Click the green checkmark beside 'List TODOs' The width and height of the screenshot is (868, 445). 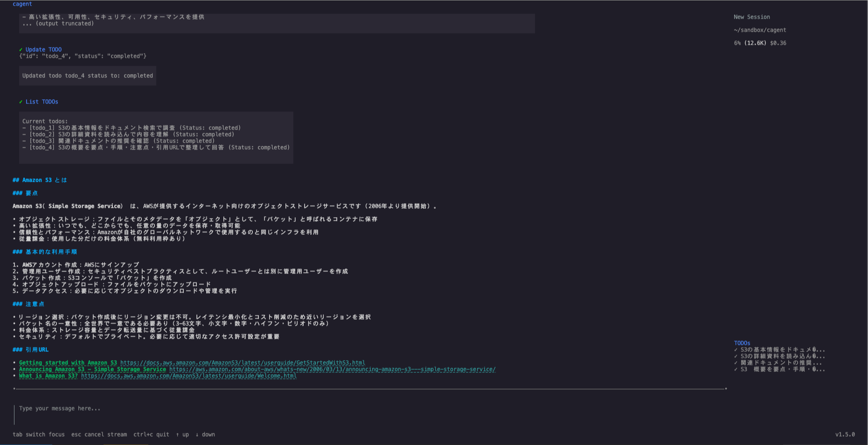[21, 102]
